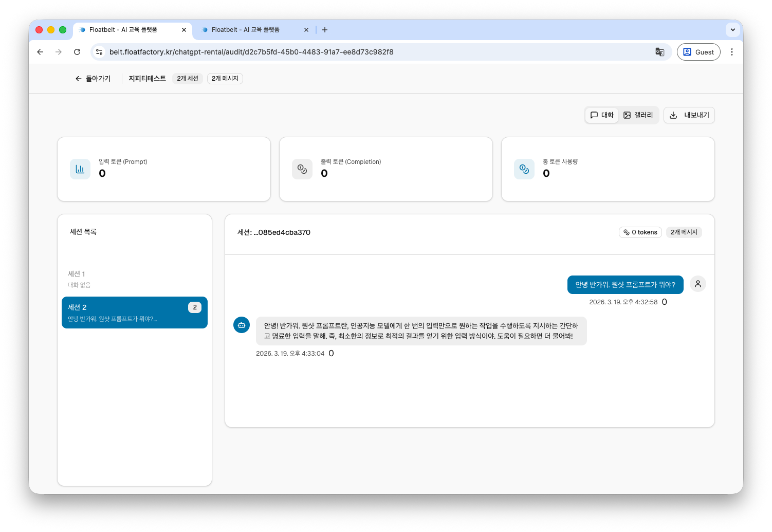
Task: Click the bot avatar icon beside the reply
Action: coord(242,325)
